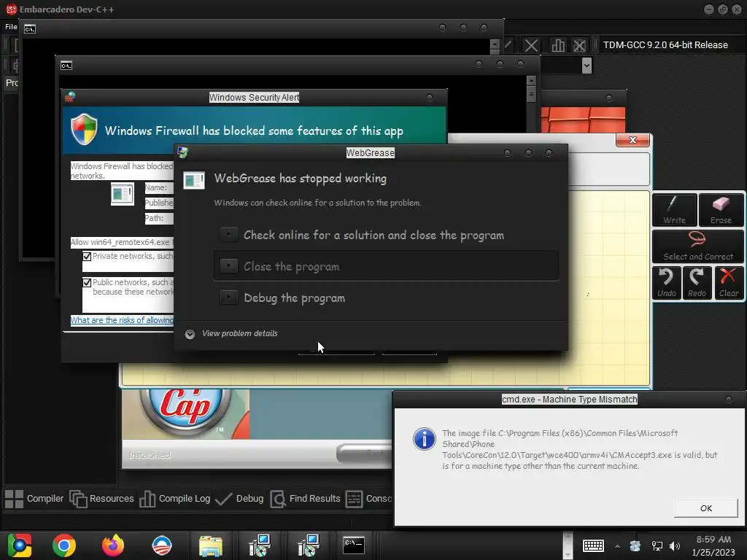Viewport: 747px width, 560px height.
Task: Click the WebGrease title bar icon
Action: [182, 152]
